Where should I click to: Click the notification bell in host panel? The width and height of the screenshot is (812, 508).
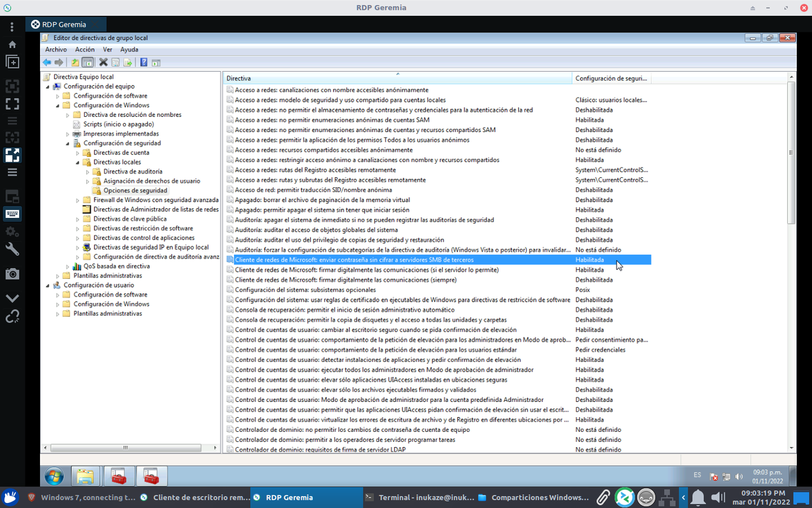coord(698,497)
